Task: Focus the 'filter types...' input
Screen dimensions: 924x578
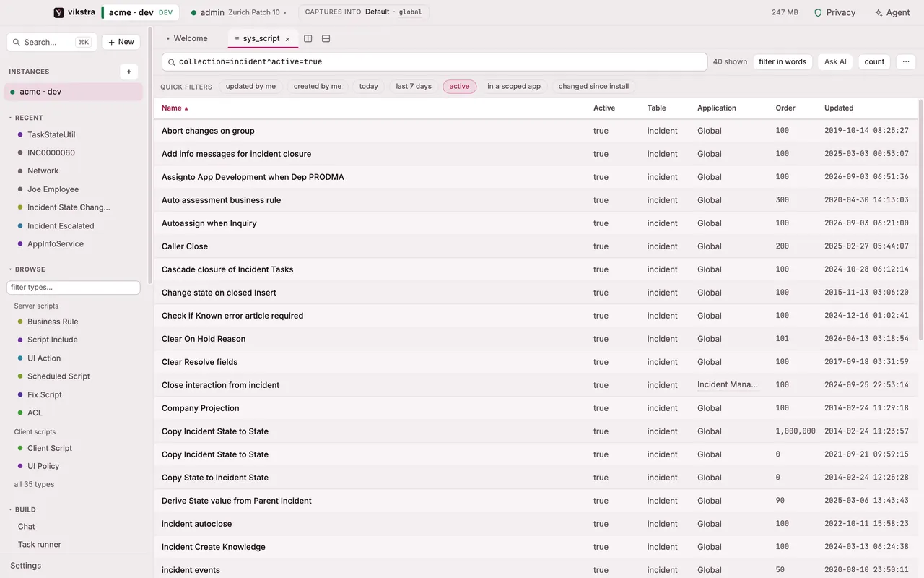Action: 74,288
